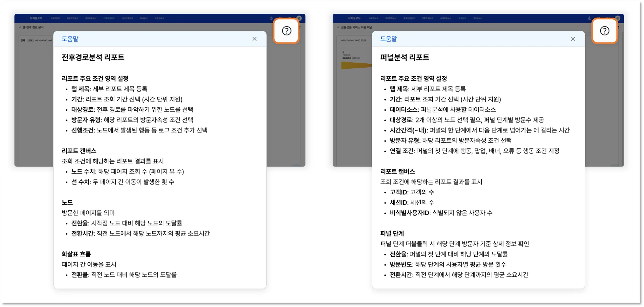Click 유저플로우 logo in funnel screen
The height and width of the screenshot is (307, 644).
tap(354, 18)
